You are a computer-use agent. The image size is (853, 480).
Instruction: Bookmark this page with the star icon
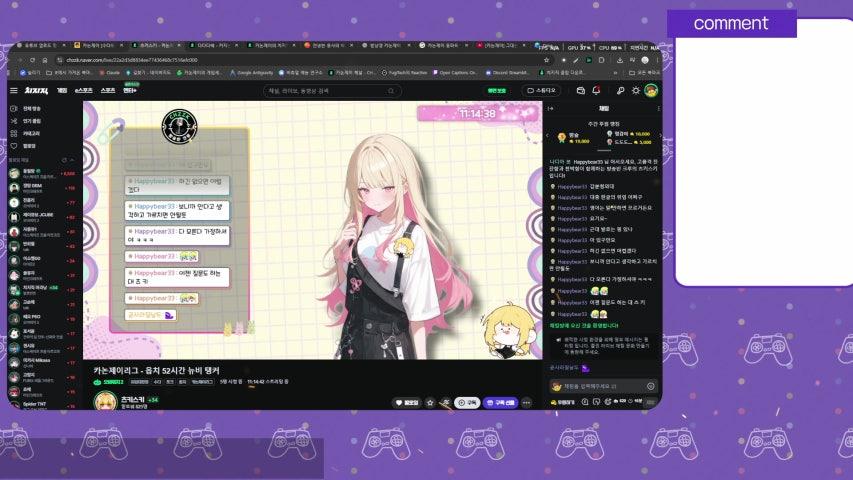coord(547,60)
